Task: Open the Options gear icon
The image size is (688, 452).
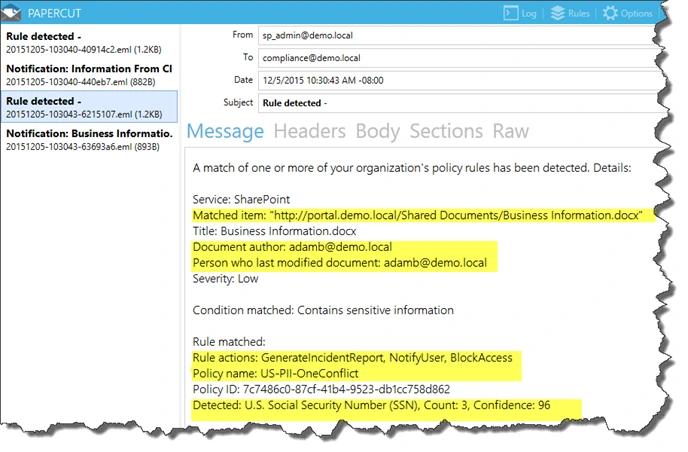Action: point(610,13)
